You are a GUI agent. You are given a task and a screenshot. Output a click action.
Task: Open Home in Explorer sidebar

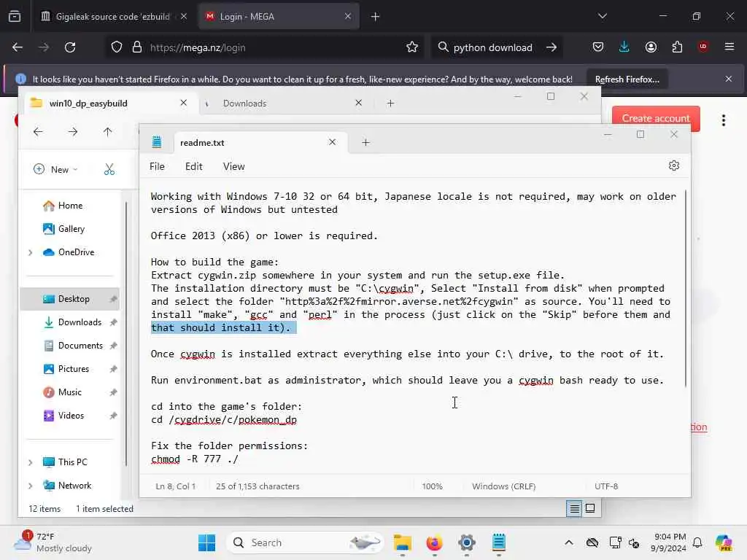[x=70, y=206]
